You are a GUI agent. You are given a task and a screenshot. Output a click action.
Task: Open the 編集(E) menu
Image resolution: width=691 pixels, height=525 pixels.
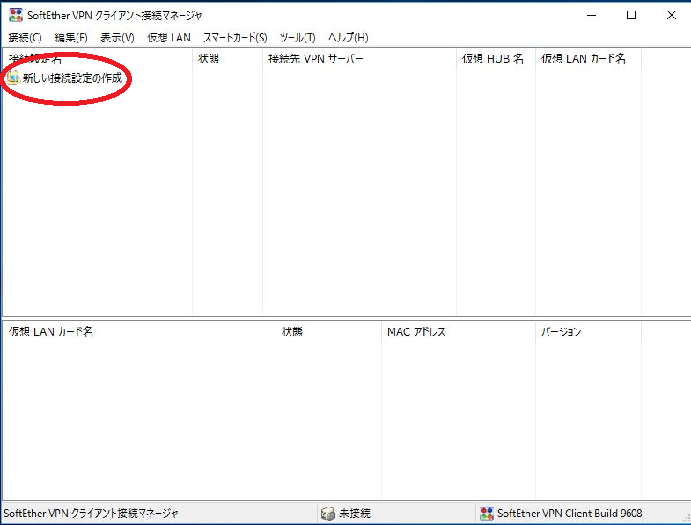point(71,37)
